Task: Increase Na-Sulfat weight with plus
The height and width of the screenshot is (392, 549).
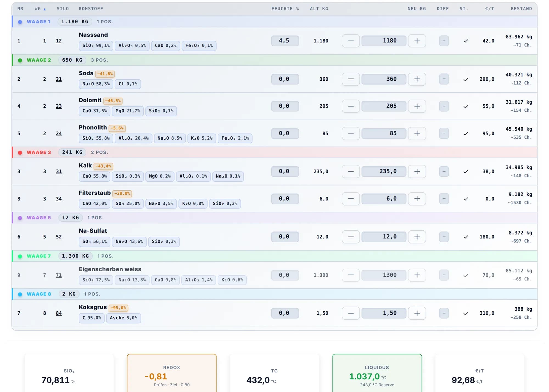Action: 417,237
